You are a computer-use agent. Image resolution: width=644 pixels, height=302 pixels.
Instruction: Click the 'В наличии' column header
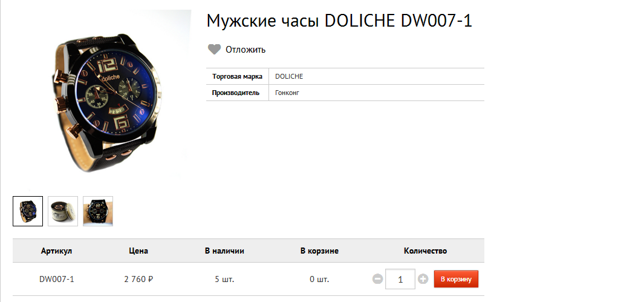click(224, 251)
